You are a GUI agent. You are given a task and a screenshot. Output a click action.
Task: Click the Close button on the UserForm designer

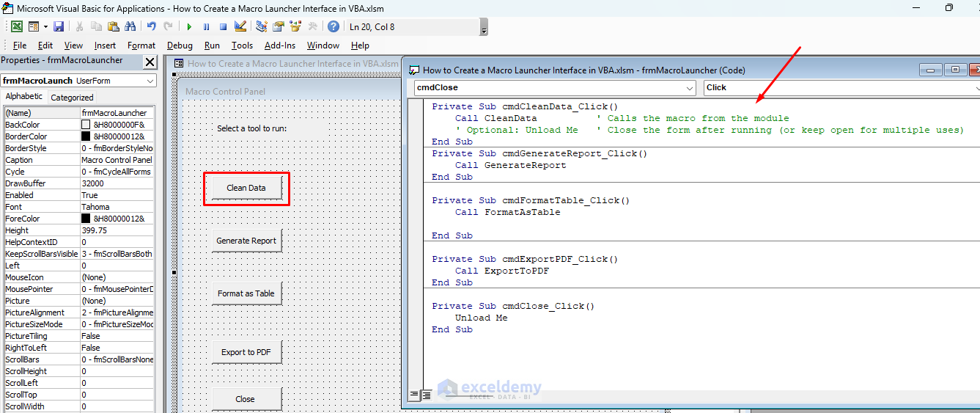pyautogui.click(x=246, y=399)
